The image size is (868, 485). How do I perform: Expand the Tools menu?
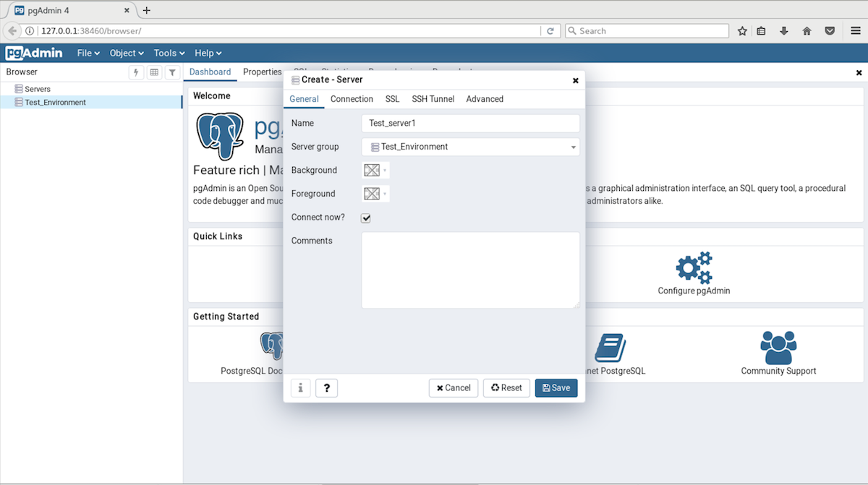tap(169, 53)
